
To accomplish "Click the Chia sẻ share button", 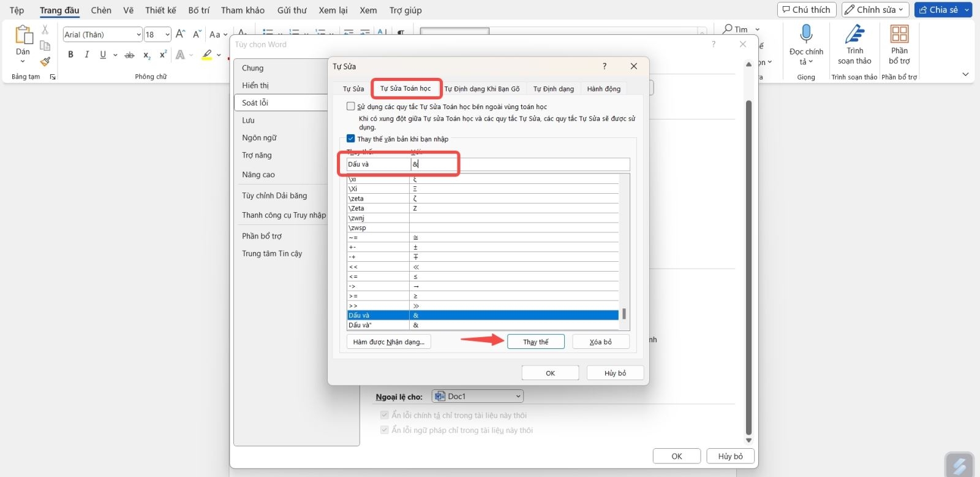I will [x=938, y=10].
